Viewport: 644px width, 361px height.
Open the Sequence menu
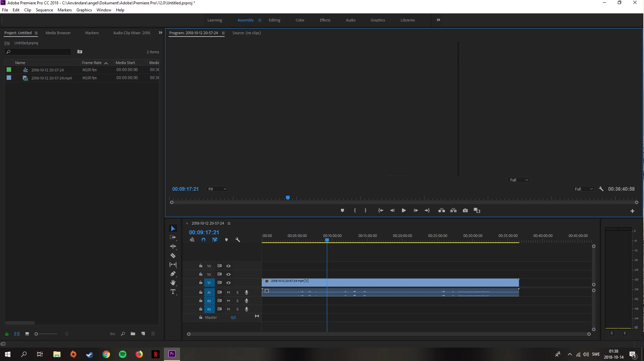click(44, 10)
